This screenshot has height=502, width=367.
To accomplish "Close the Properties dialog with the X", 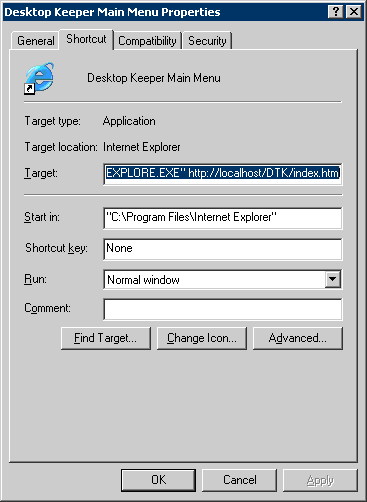I will 354,12.
